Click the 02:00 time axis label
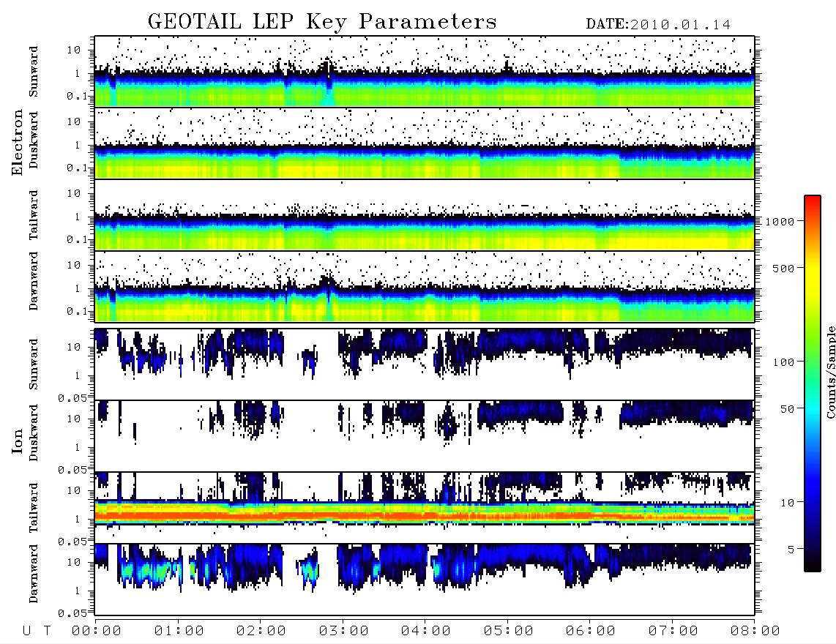Screen dimensions: 836x644 click(261, 631)
